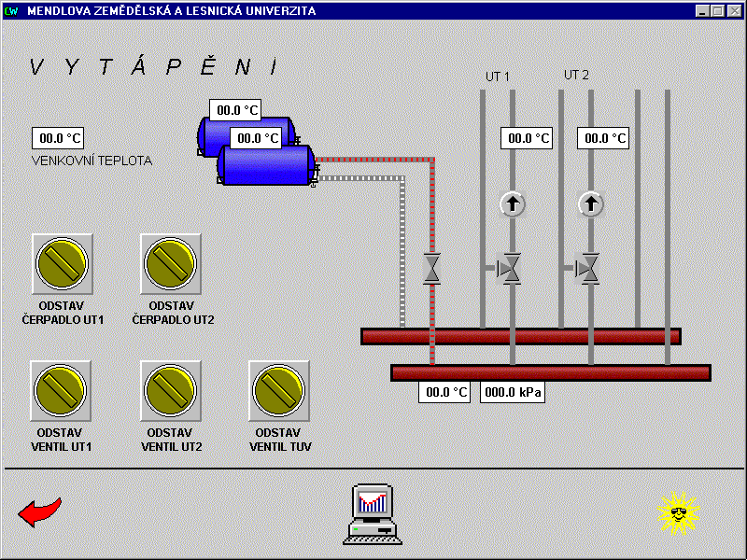Screen dimensions: 747x560
Task: Select the UT 2 three-way valve symbol
Action: pyautogui.click(x=587, y=269)
